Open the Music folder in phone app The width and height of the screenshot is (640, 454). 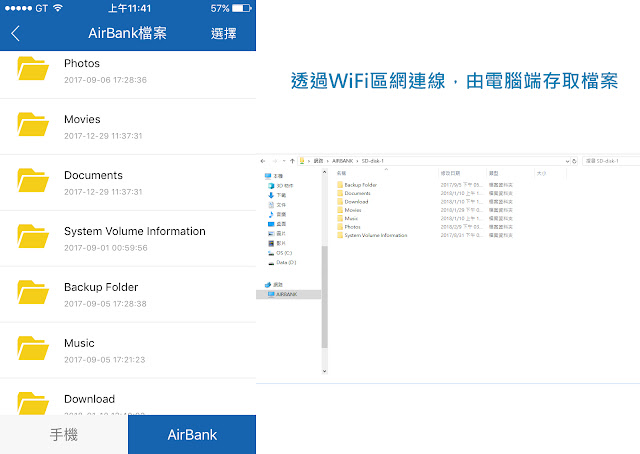[x=128, y=350]
